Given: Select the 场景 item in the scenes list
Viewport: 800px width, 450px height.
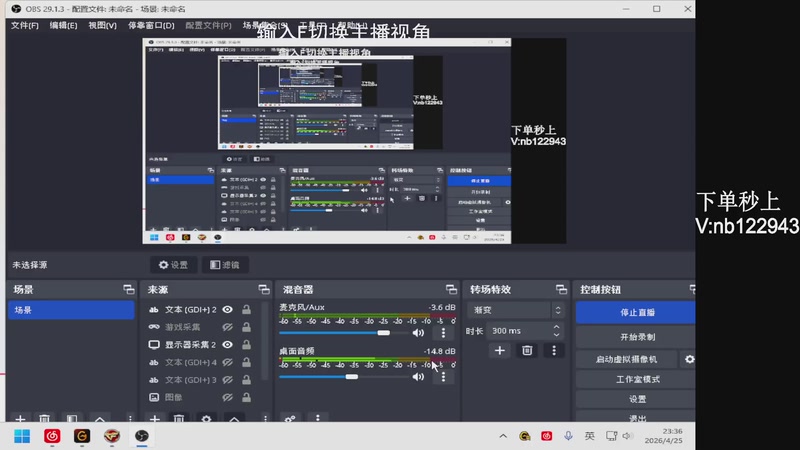Looking at the screenshot, I should 71,310.
